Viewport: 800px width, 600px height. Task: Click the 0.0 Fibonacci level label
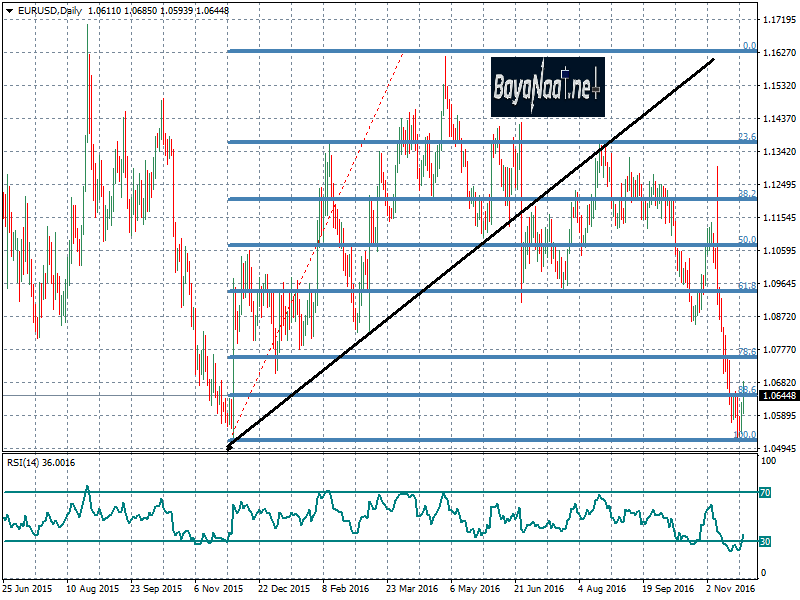[x=747, y=46]
